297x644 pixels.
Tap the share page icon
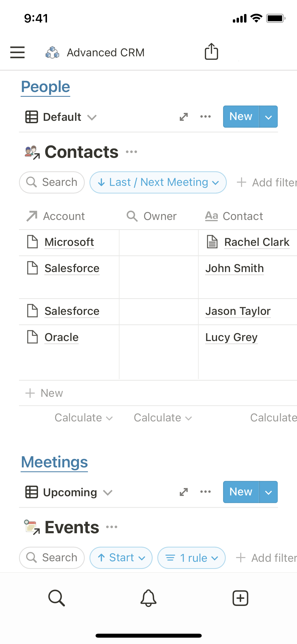pyautogui.click(x=211, y=52)
